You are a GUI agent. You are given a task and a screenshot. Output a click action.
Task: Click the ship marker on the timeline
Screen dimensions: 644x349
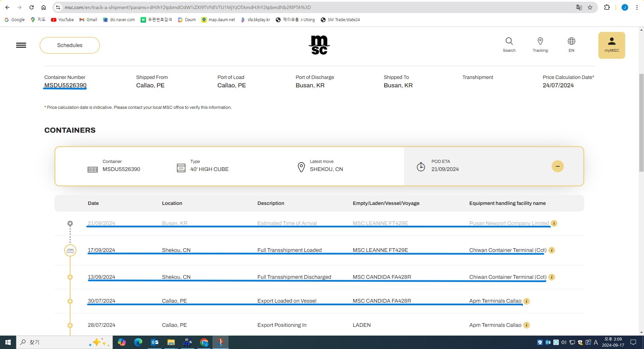(70, 250)
